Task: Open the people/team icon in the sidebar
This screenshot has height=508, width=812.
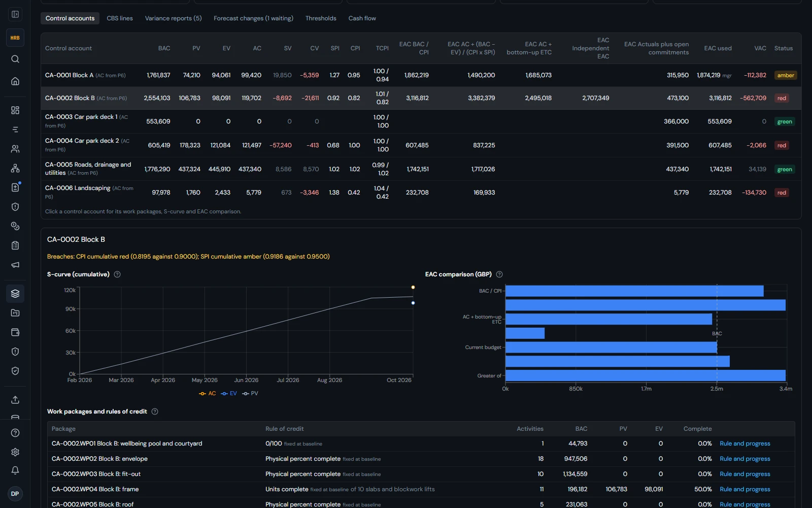Action: click(15, 149)
